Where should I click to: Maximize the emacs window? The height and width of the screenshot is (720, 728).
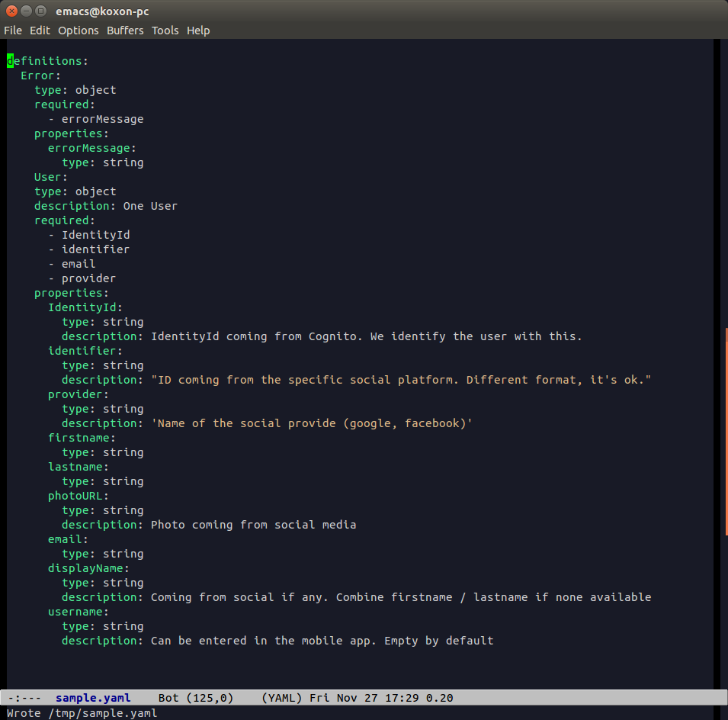(41, 11)
